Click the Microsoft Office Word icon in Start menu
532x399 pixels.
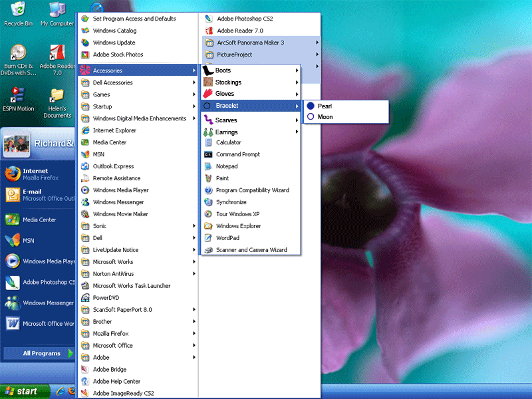click(13, 324)
